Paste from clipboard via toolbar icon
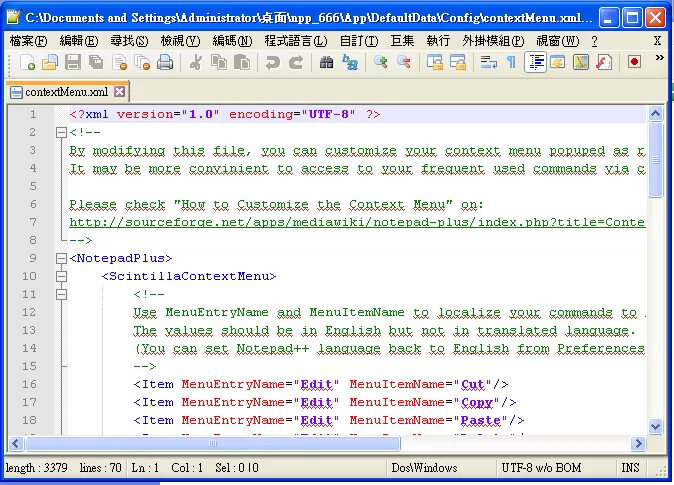674x485 pixels. tap(242, 62)
